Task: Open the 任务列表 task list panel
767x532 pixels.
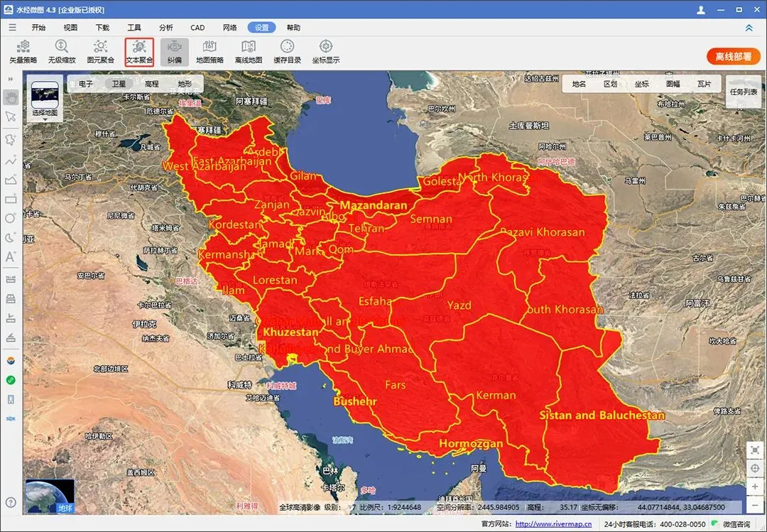Action: point(744,92)
